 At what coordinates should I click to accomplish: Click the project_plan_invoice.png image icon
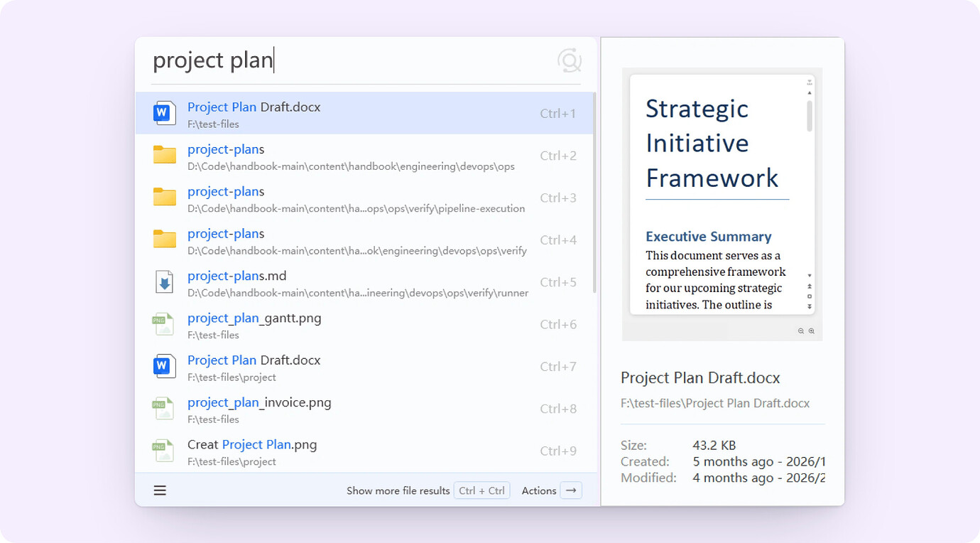pos(163,409)
